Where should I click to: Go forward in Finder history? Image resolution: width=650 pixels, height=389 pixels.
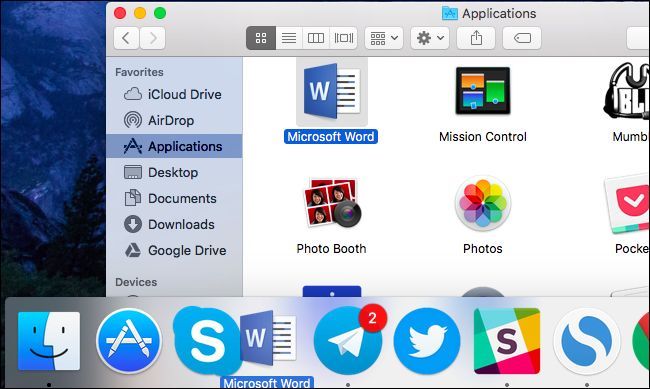click(x=153, y=38)
